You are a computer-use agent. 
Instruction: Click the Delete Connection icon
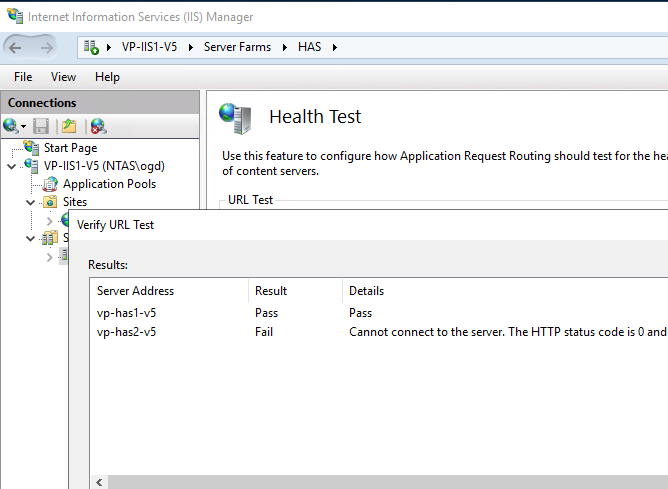coord(97,126)
